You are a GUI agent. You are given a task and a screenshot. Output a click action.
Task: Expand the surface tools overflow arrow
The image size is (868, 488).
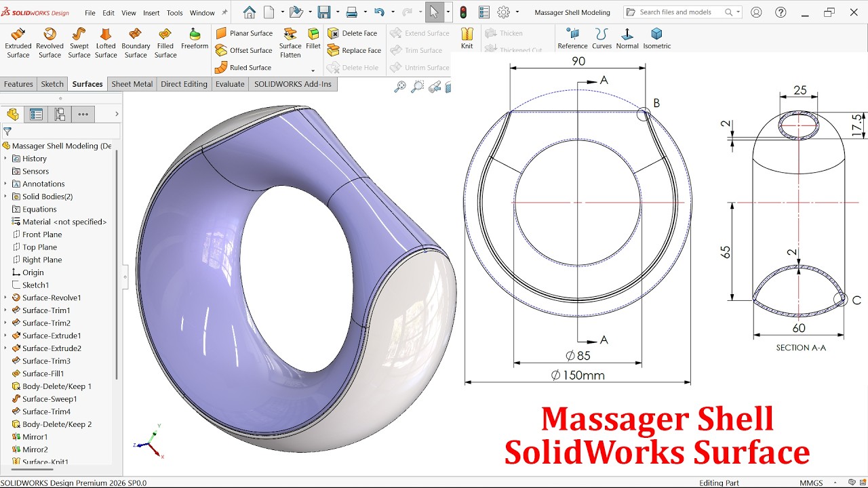pyautogui.click(x=313, y=70)
